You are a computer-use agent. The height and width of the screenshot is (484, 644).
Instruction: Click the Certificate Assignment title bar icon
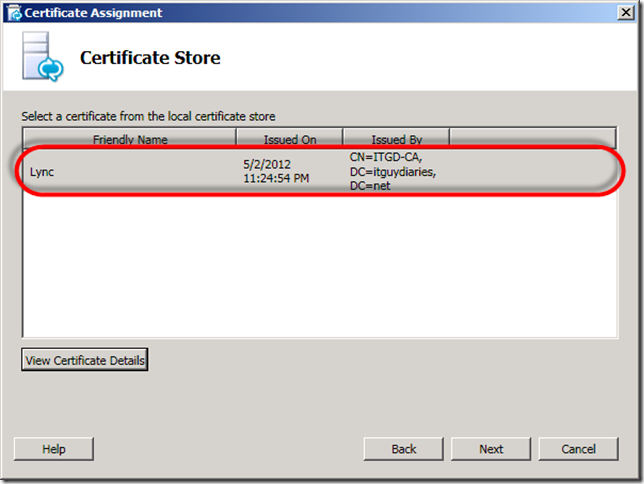pos(12,13)
